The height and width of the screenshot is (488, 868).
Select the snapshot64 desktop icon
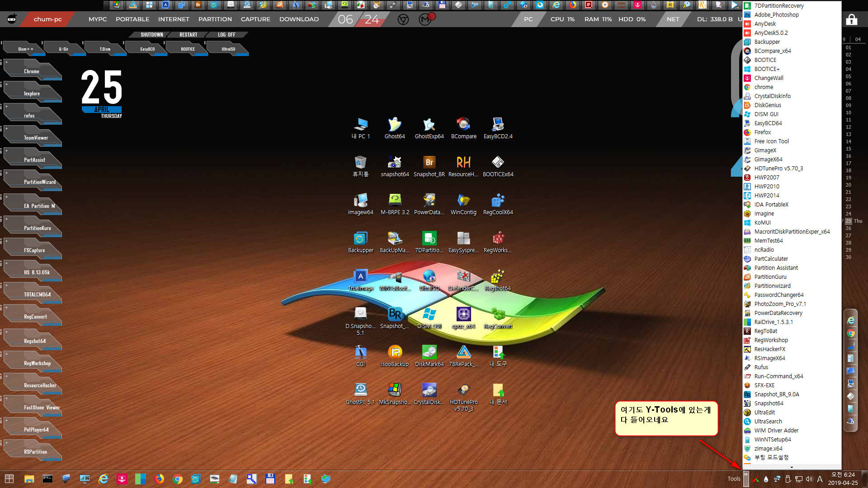[x=395, y=166]
